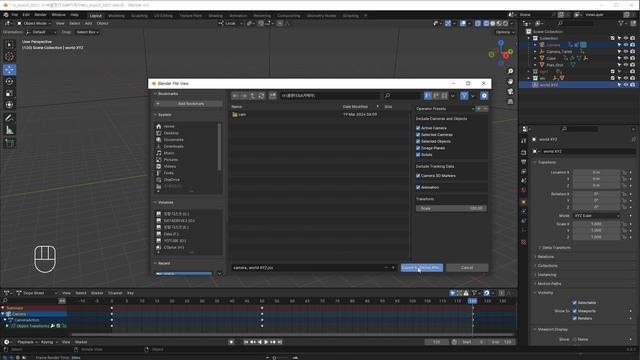Open the Local transform orientation dropdown
This screenshot has width=640, height=360.
[x=230, y=24]
